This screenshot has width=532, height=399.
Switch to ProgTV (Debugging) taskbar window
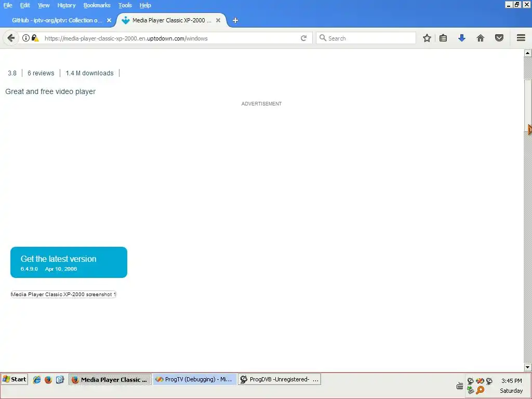point(195,379)
